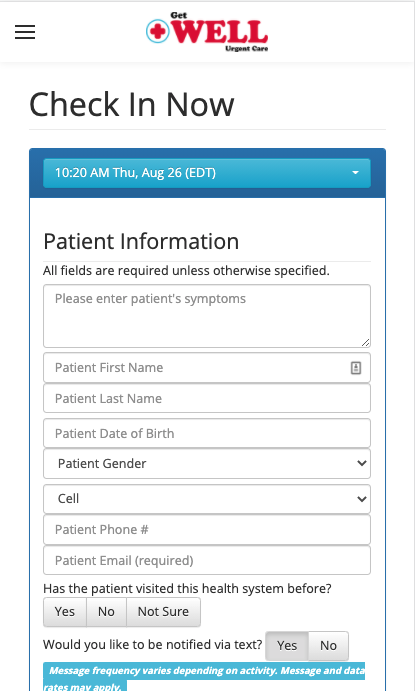415x691 pixels.
Task: Expand the Patient Gender dropdown
Action: click(x=207, y=464)
